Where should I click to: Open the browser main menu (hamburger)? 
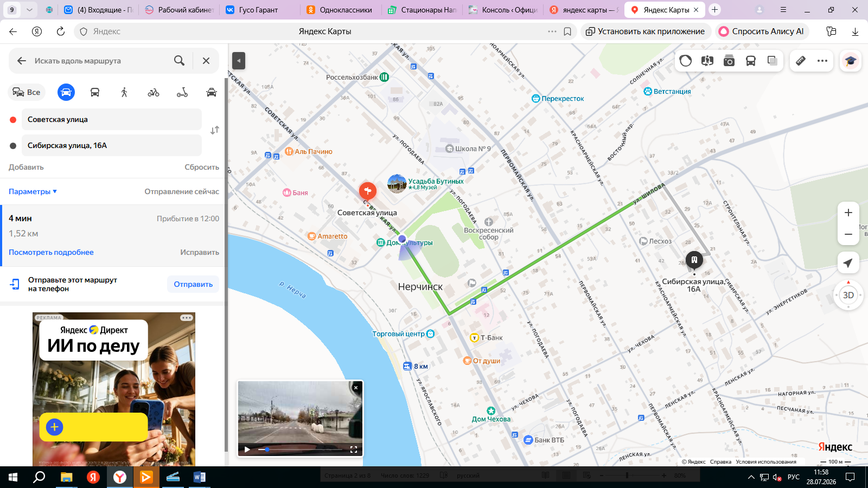point(783,10)
